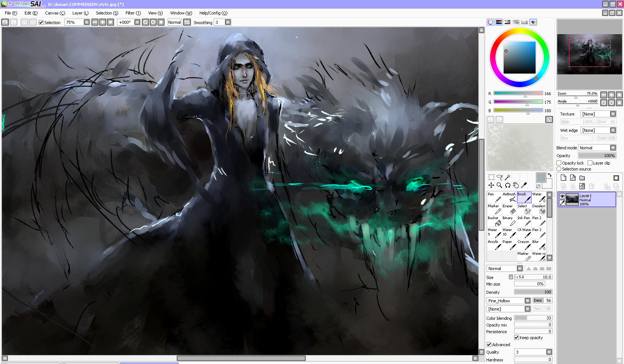Screen dimensions: 624x364
Task: Flip the canvas view horizontally
Action: pyautogui.click(x=187, y=22)
